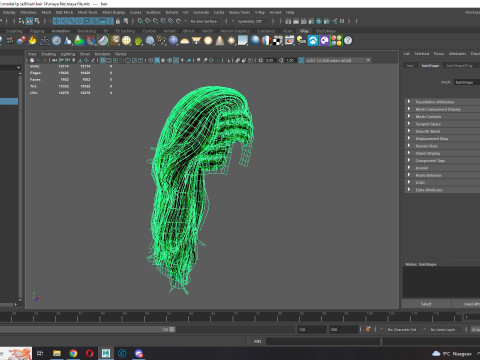Switch to the VRay shelf tab

304,31
